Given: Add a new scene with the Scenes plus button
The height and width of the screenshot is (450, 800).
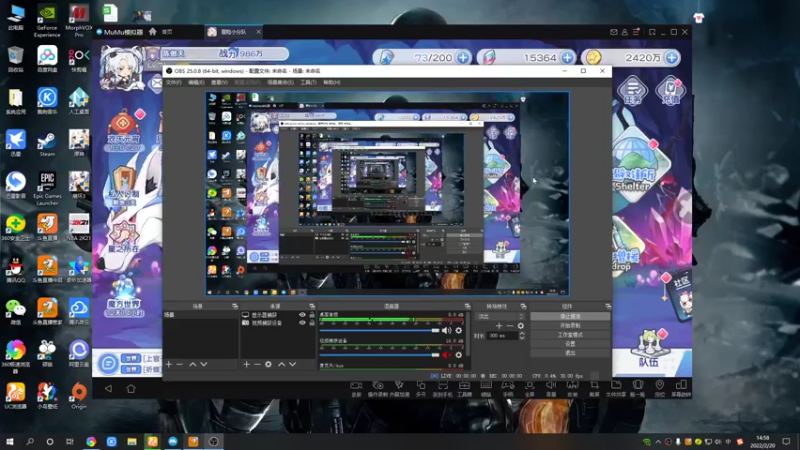Looking at the screenshot, I should pyautogui.click(x=169, y=364).
